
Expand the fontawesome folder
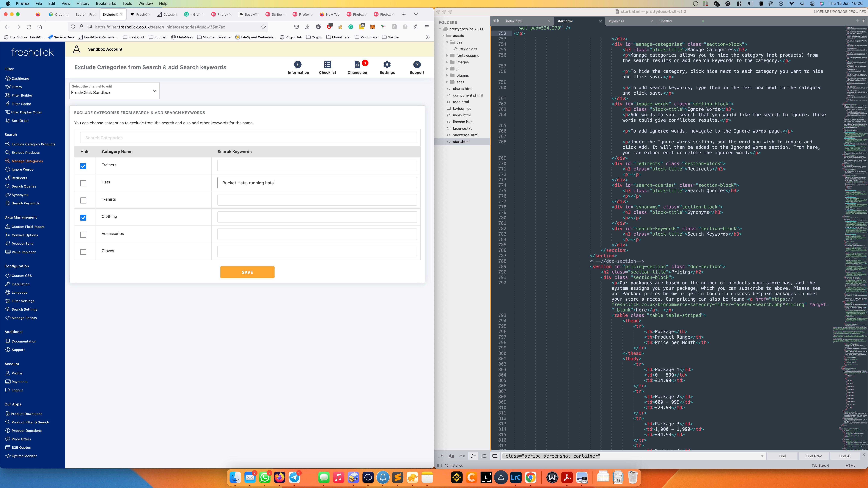point(447,56)
